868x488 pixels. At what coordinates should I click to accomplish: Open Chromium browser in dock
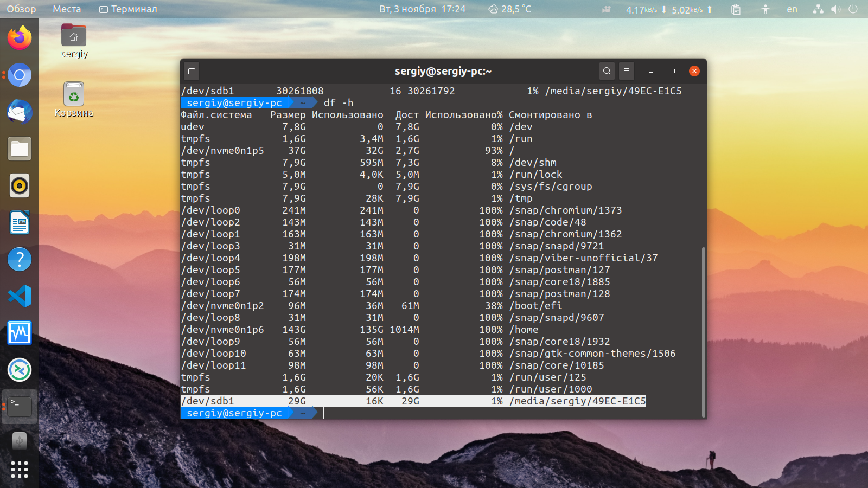20,75
